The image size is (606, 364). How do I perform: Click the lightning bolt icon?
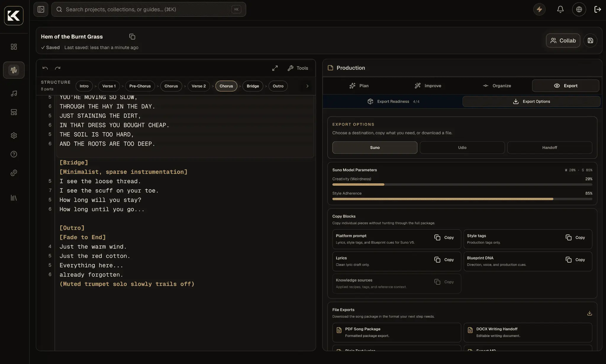(539, 9)
